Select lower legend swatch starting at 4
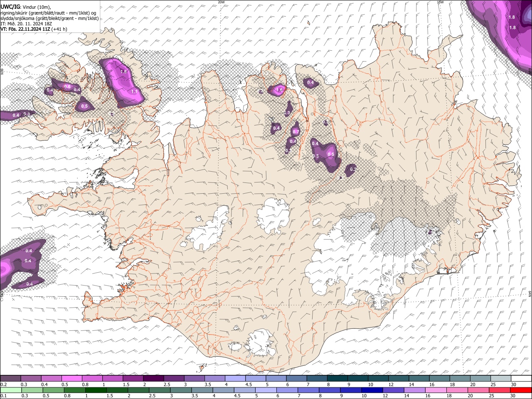 coord(223,390)
